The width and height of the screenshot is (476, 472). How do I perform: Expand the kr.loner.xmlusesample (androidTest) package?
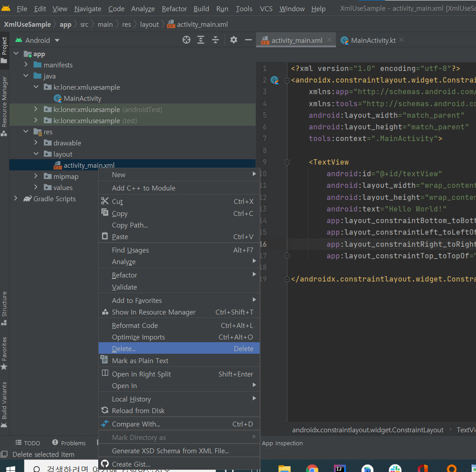36,109
